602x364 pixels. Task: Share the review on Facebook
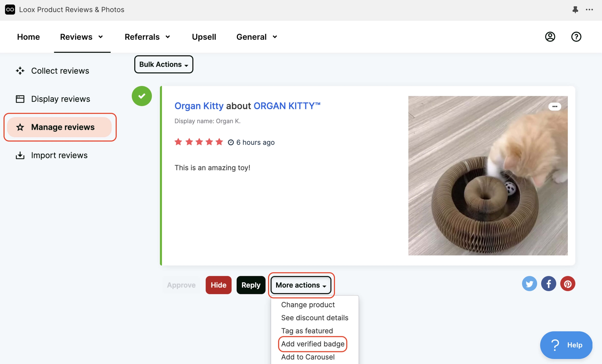click(x=548, y=284)
